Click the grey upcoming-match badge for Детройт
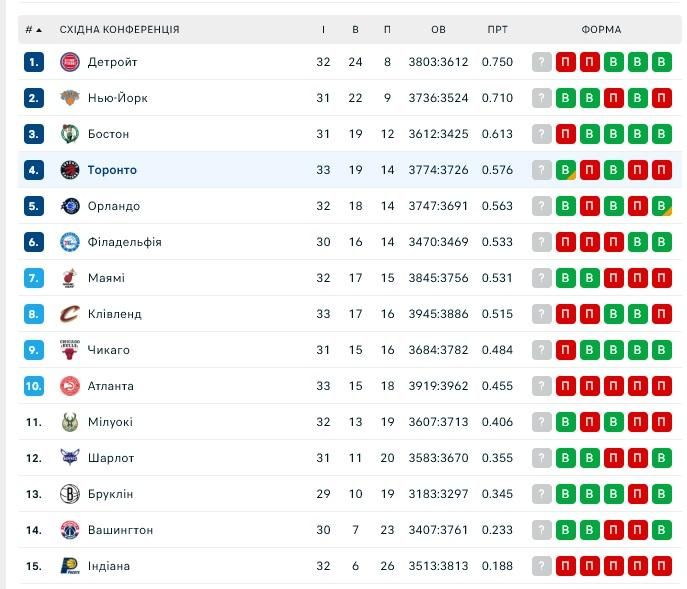The width and height of the screenshot is (687, 589). tap(542, 62)
